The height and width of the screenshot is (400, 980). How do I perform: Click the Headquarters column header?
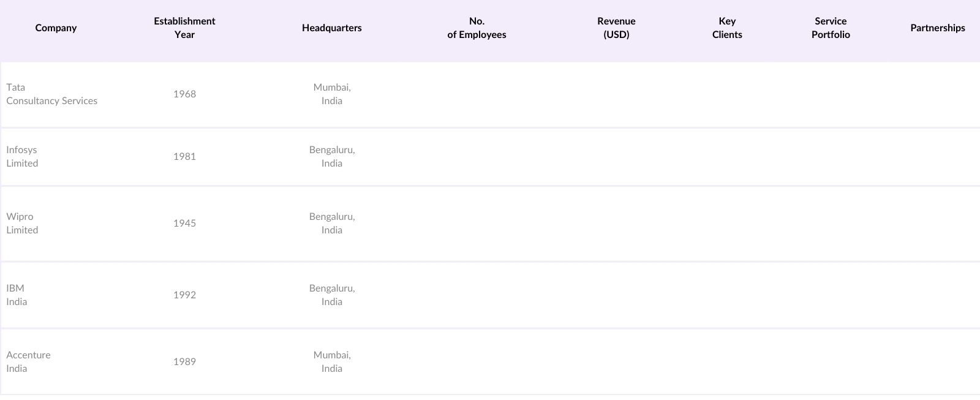[331, 28]
